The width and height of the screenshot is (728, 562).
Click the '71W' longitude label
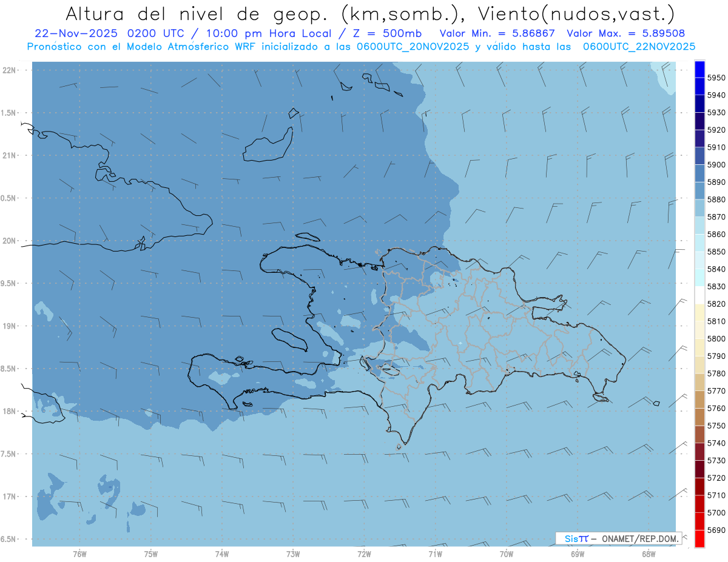[435, 554]
